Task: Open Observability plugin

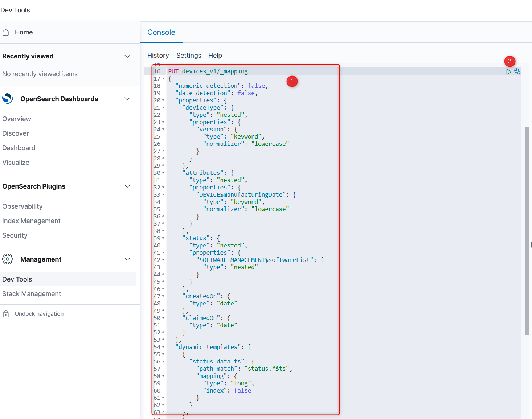Action: [22, 206]
